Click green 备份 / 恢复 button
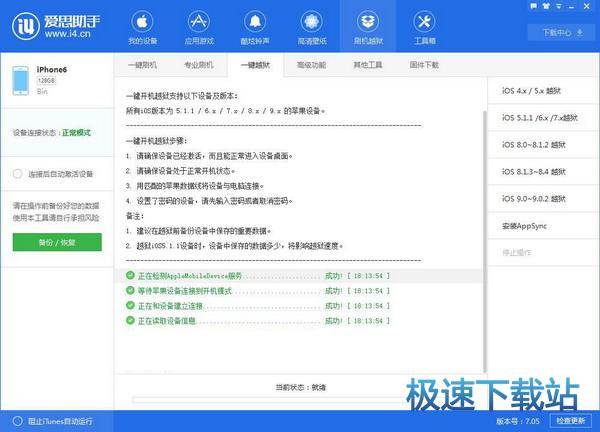Screen dimensions: 600x432 tap(57, 242)
